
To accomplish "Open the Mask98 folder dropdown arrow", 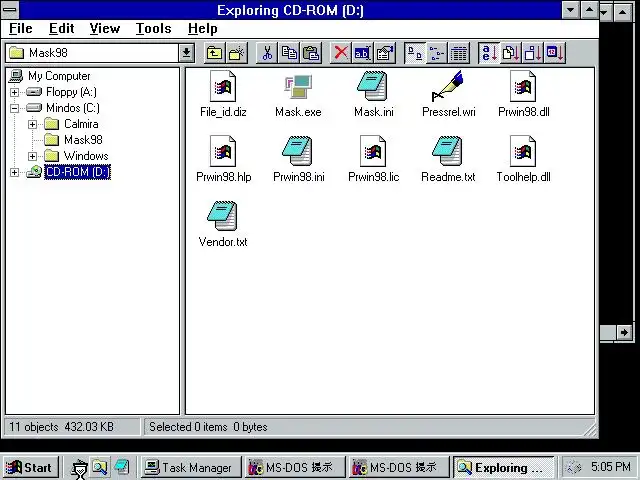I will coord(186,53).
